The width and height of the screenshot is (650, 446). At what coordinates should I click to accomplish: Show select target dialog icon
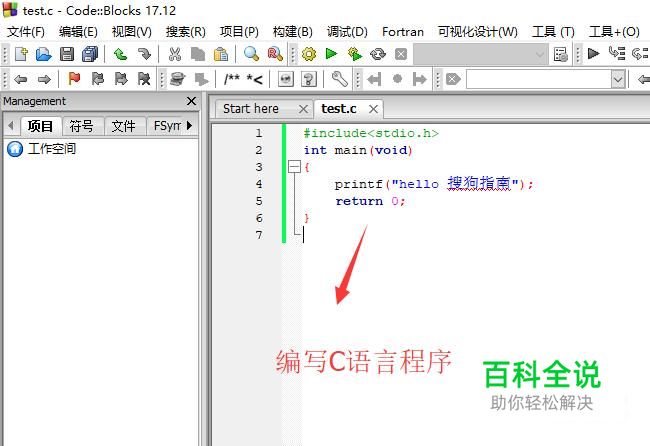click(x=560, y=54)
